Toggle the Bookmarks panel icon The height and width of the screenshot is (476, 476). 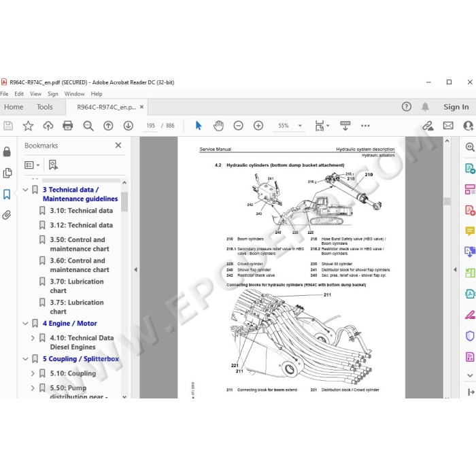pyautogui.click(x=7, y=194)
